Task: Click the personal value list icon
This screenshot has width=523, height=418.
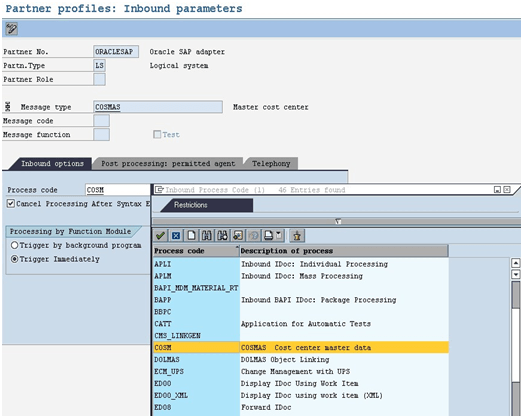Action: pyautogui.click(x=238, y=236)
